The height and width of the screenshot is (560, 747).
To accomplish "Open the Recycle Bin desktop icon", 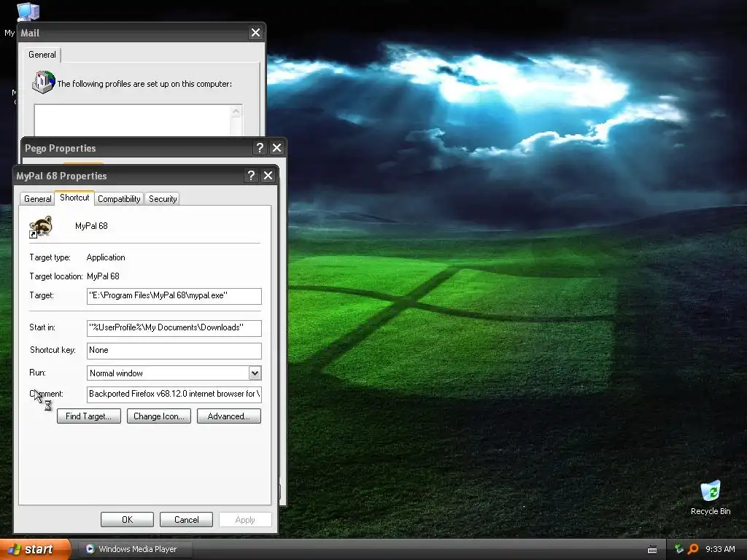I will (x=711, y=498).
